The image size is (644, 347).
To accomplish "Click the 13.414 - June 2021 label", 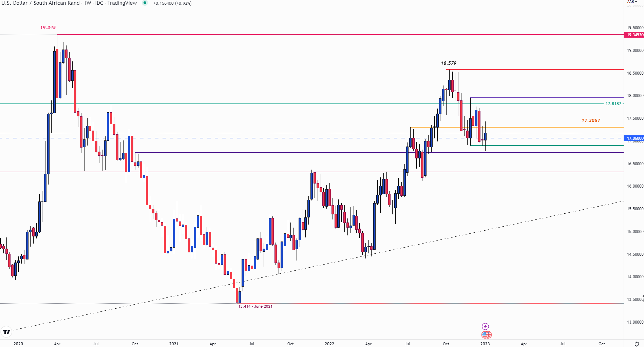I will pos(255,306).
